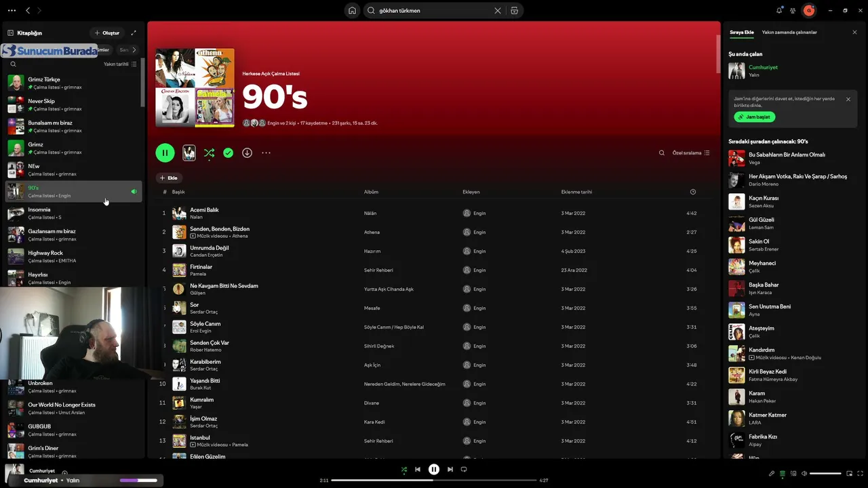Collapse the Kitaplığın library sidebar

pyautogui.click(x=10, y=33)
